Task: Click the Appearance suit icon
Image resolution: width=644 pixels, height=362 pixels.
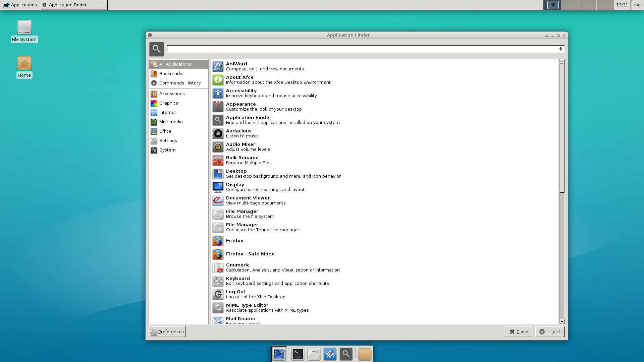Action: click(218, 107)
